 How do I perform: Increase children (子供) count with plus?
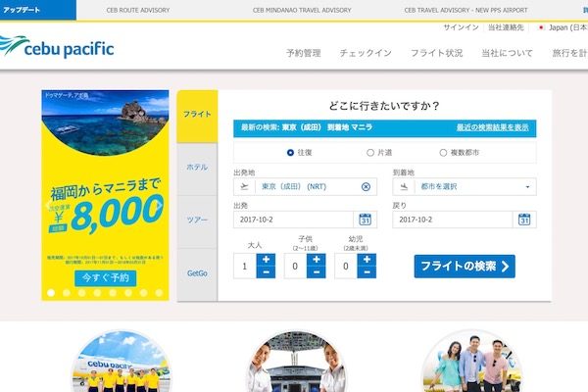(317, 260)
